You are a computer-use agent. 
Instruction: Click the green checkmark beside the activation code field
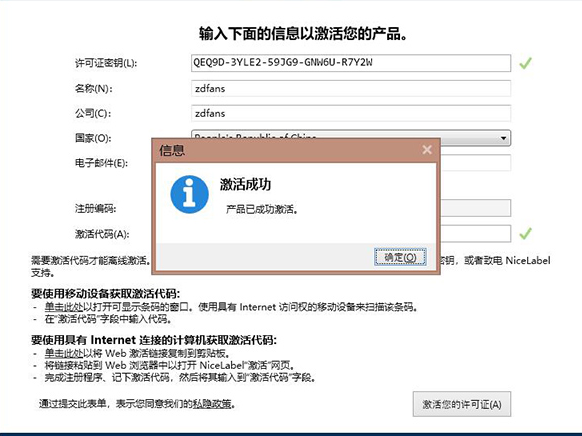[x=525, y=233]
